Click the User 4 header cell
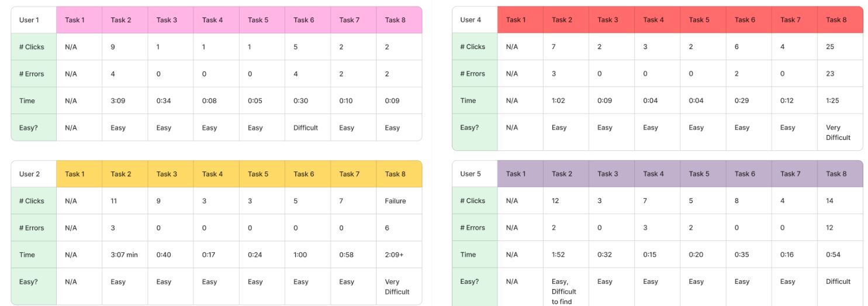 pos(471,20)
